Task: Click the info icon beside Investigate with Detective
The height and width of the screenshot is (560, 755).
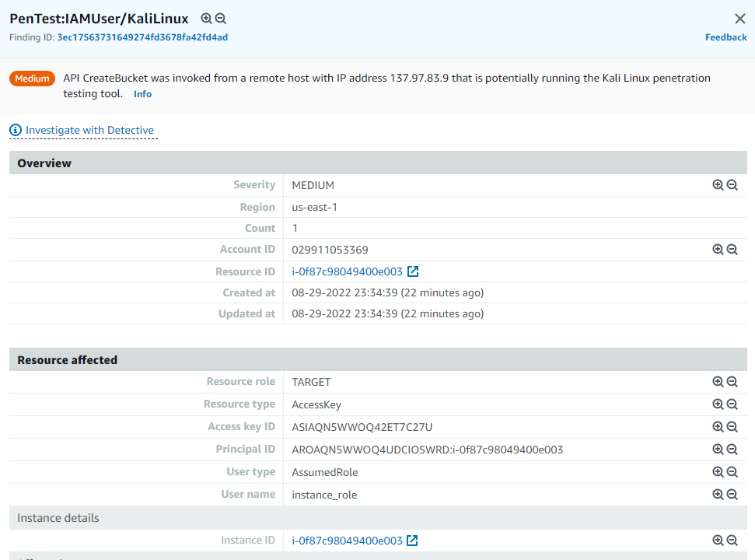Action: click(x=16, y=130)
